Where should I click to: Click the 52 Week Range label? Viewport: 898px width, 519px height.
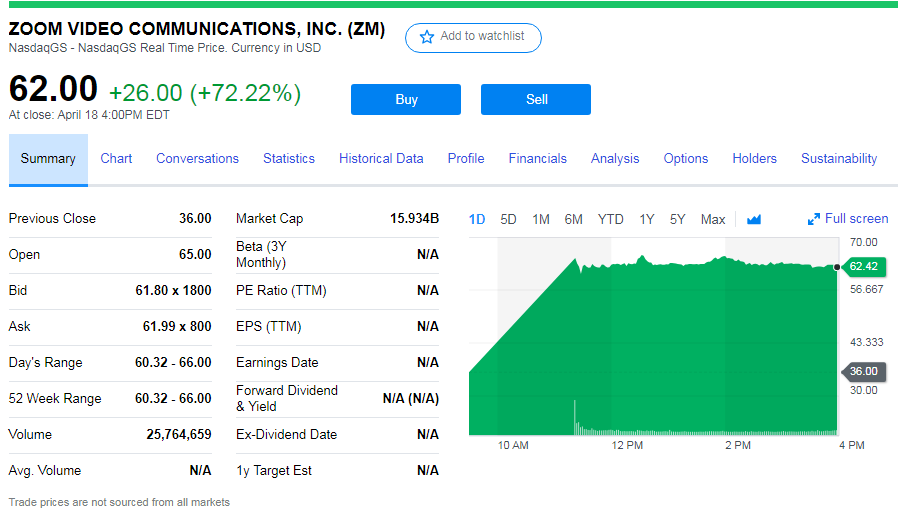click(55, 399)
